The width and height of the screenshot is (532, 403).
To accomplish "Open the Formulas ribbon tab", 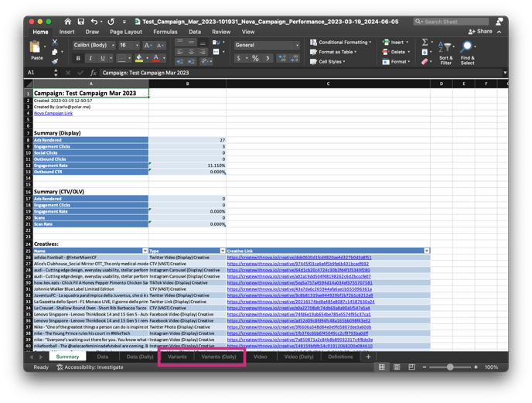I will tap(165, 32).
